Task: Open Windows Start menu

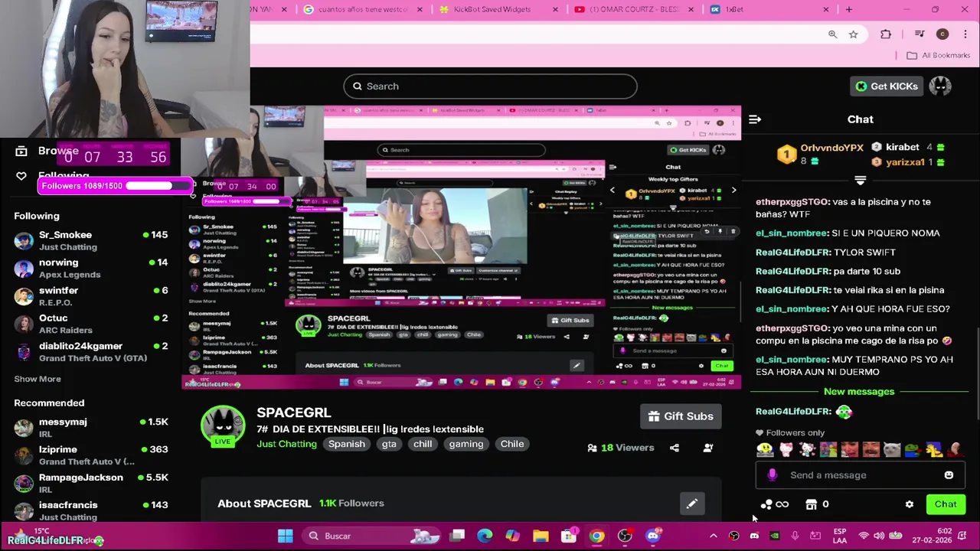Action: pyautogui.click(x=285, y=536)
